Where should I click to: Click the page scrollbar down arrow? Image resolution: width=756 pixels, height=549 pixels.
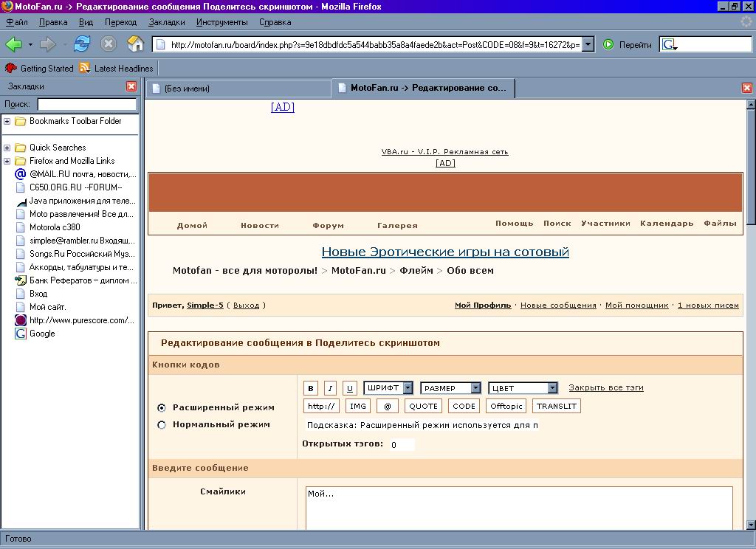pos(751,525)
